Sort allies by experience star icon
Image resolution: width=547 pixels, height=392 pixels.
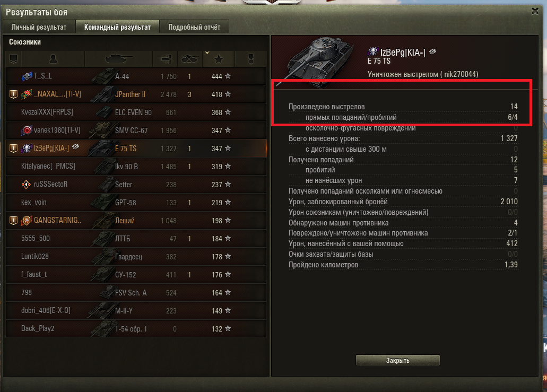[219, 59]
